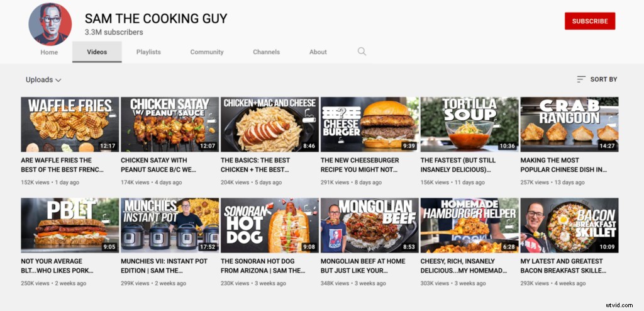Open title 'MUNCHIES VII: INSTANT POT EDITION'

pyautogui.click(x=164, y=266)
